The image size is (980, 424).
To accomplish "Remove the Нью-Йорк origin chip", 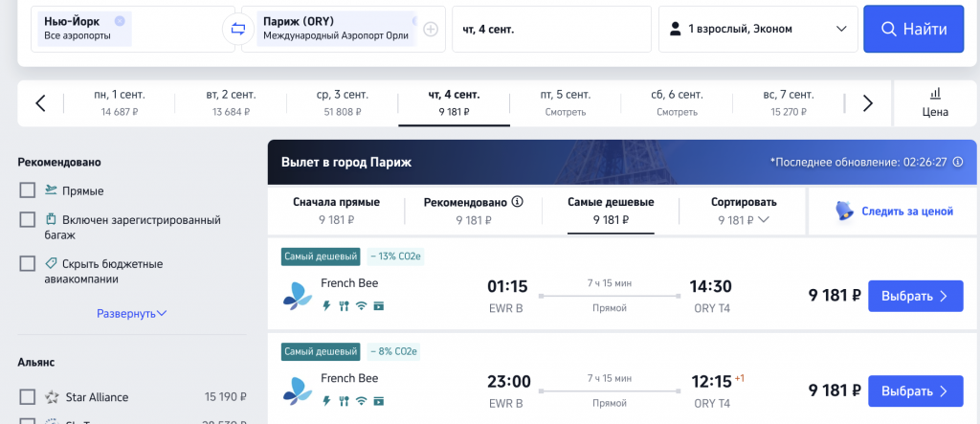I will coord(119,20).
